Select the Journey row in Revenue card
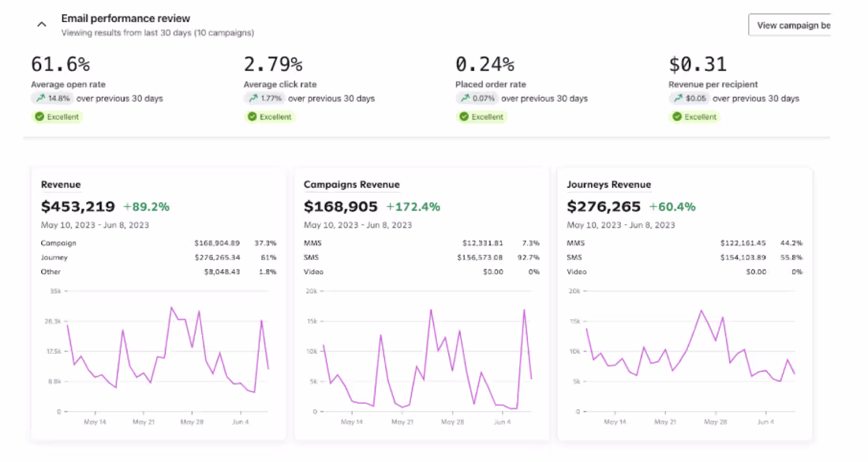Viewport: 868px width, 462px height. (159, 257)
